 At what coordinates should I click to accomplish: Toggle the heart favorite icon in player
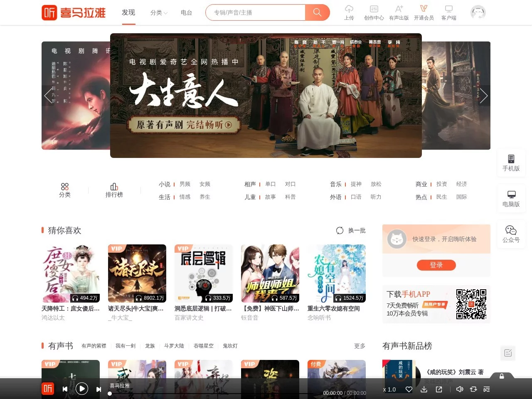coord(409,389)
